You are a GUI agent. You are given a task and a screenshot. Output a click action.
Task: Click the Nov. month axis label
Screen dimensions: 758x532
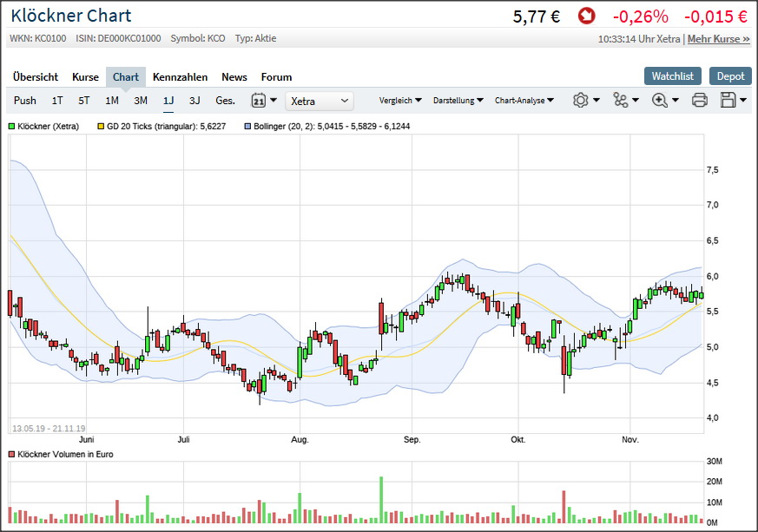629,440
